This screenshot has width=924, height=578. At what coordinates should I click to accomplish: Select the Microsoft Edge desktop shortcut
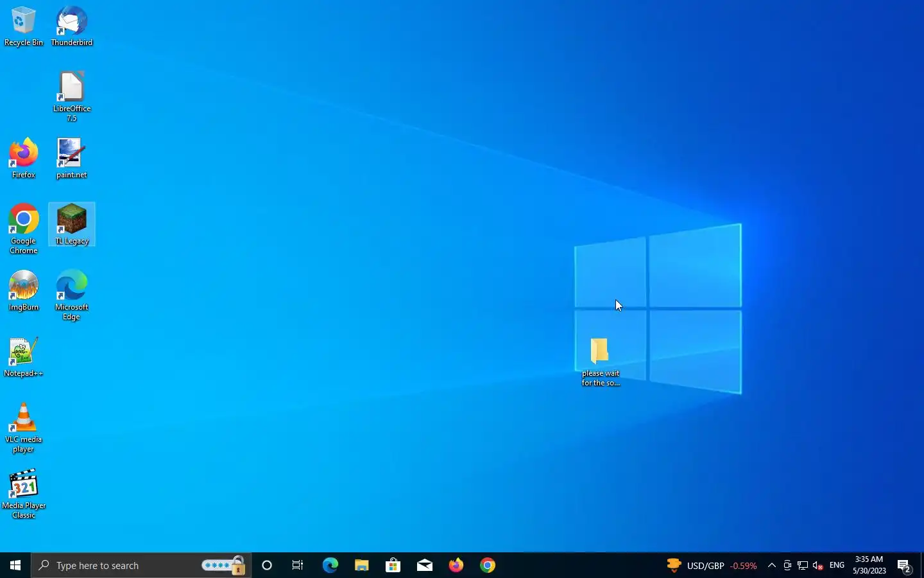pos(72,295)
